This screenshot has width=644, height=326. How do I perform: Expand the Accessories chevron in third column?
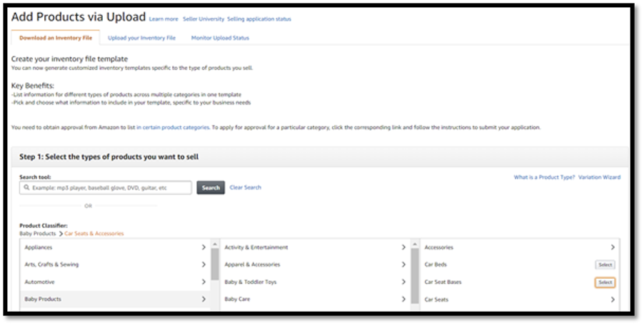click(613, 247)
